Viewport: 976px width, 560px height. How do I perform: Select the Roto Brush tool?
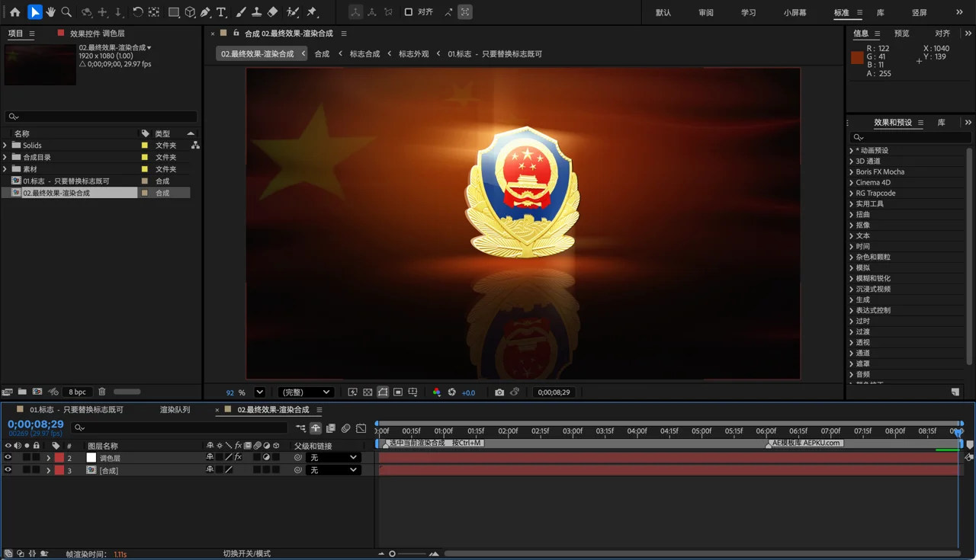(x=293, y=12)
